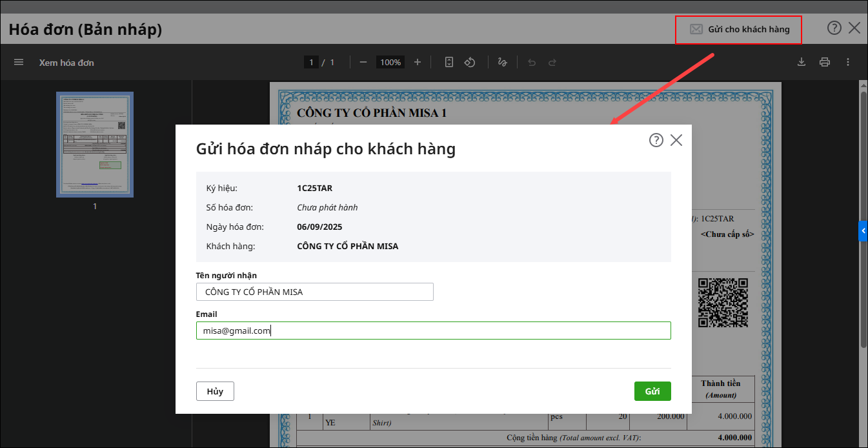Click the 100% zoom level field

(390, 62)
